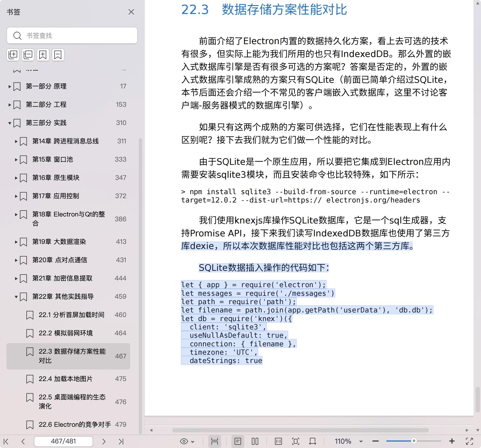Click the eye view mode icon
Viewport: 481px width, 448px height.
coord(184,441)
